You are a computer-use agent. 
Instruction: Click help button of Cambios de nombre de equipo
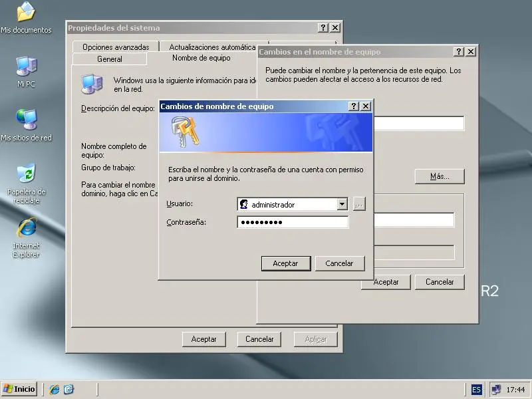click(354, 106)
